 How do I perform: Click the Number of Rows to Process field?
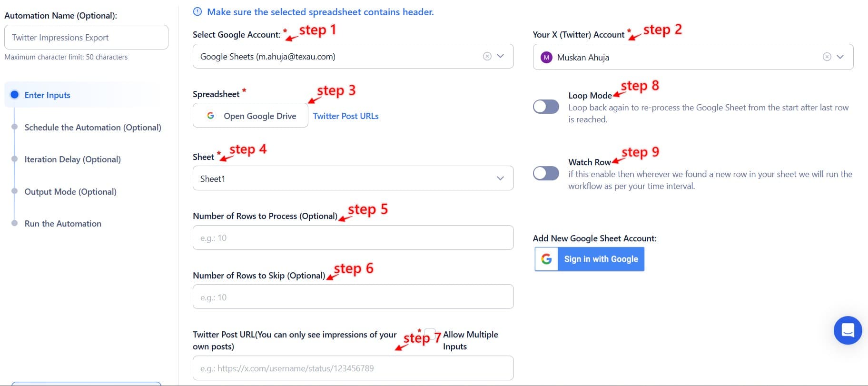(x=353, y=238)
